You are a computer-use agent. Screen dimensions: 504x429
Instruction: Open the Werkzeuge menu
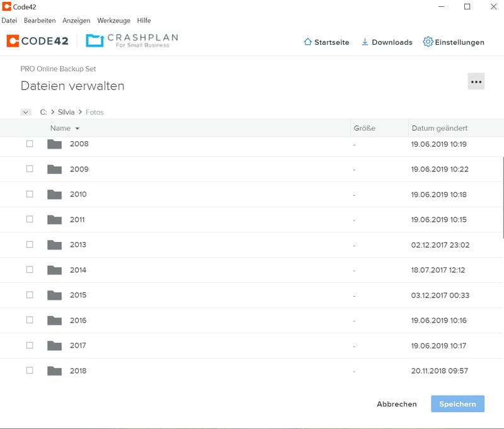pos(113,21)
